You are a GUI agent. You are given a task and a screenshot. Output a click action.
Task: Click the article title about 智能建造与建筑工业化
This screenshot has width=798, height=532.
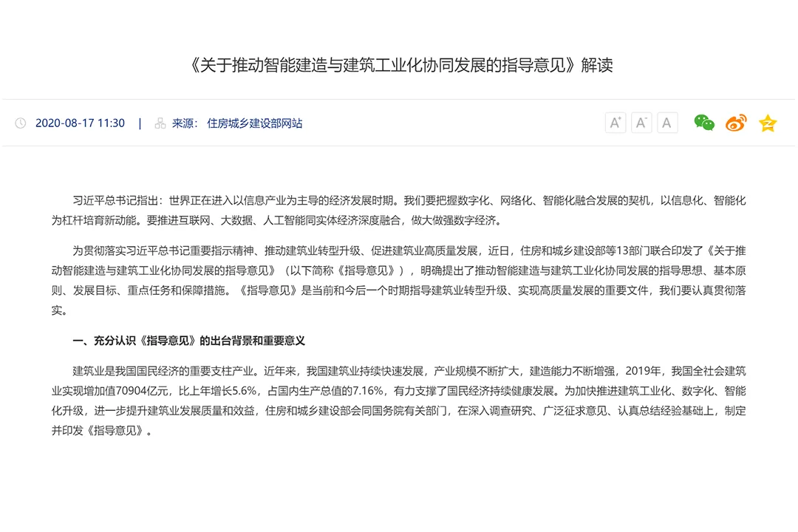[399, 65]
